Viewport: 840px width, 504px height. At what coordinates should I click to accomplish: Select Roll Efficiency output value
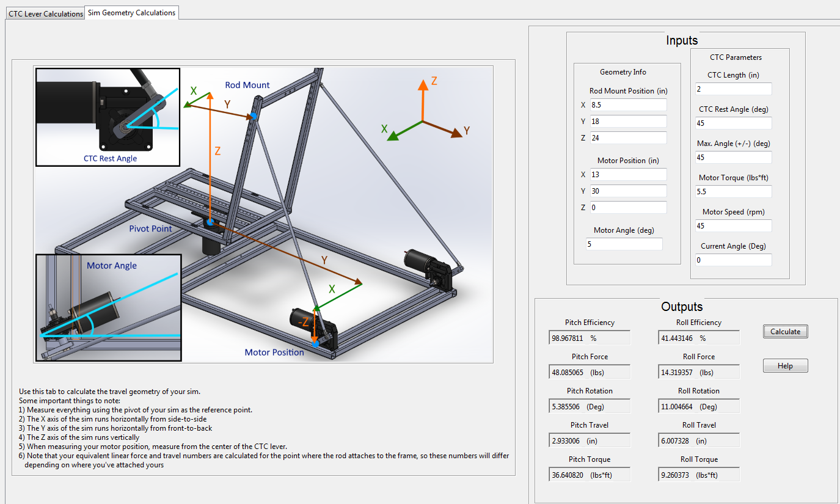(699, 338)
